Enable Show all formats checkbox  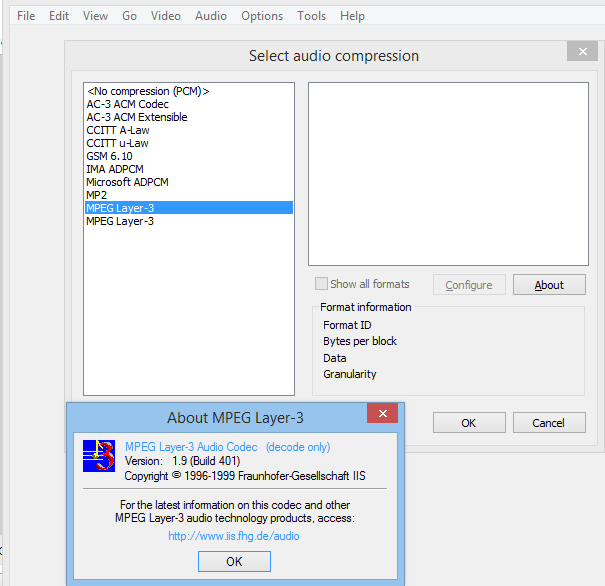(x=321, y=284)
